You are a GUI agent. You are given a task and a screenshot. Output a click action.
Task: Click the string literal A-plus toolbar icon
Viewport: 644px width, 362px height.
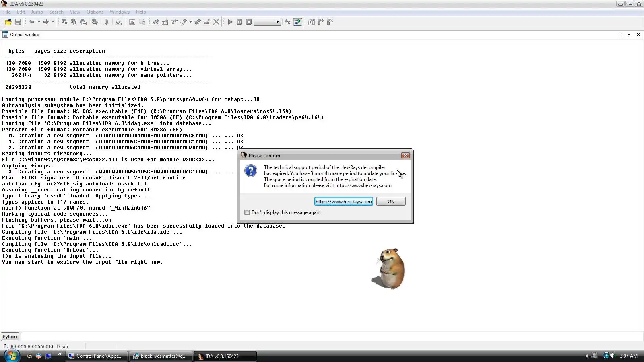pyautogui.click(x=174, y=22)
